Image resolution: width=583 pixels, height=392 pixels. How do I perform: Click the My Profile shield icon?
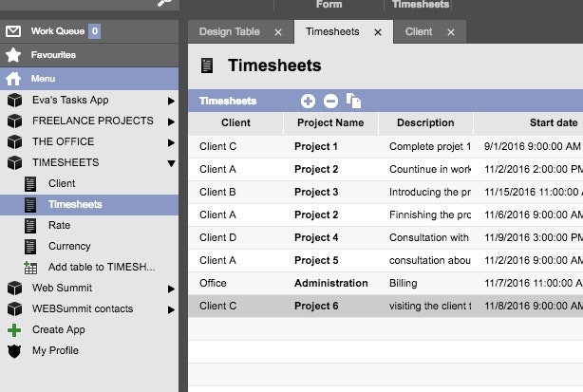[x=14, y=351]
